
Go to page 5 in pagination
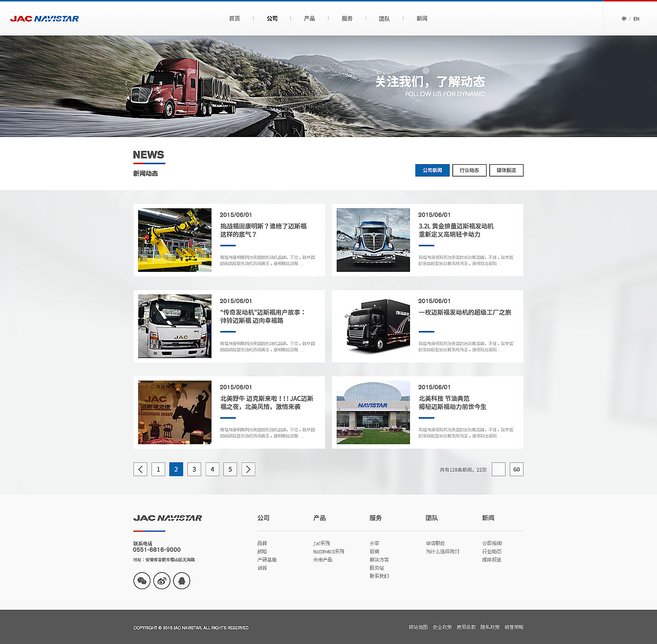(230, 470)
